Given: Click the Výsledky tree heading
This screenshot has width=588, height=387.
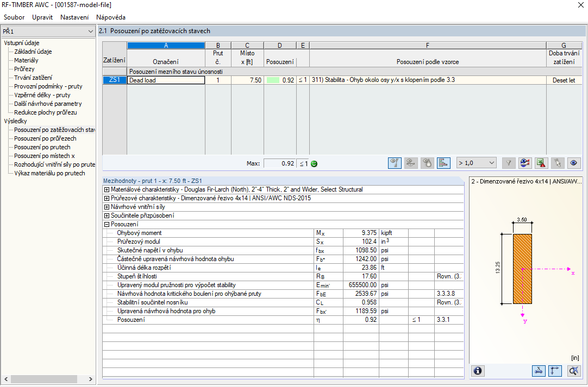Looking at the screenshot, I should pos(15,121).
